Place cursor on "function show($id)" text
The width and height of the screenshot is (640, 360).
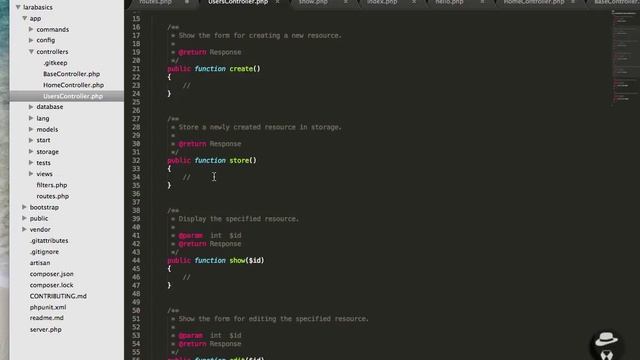pos(229,260)
